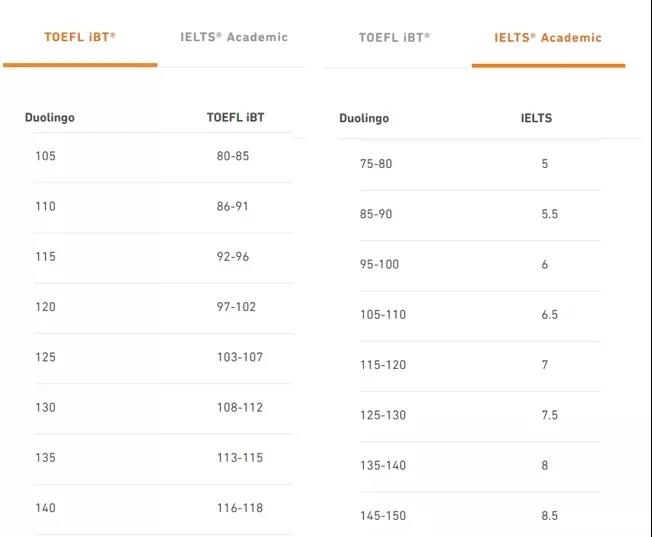Select the 92-96 TOEFL score cell
Image resolution: width=652 pixels, height=537 pixels.
pos(233,256)
